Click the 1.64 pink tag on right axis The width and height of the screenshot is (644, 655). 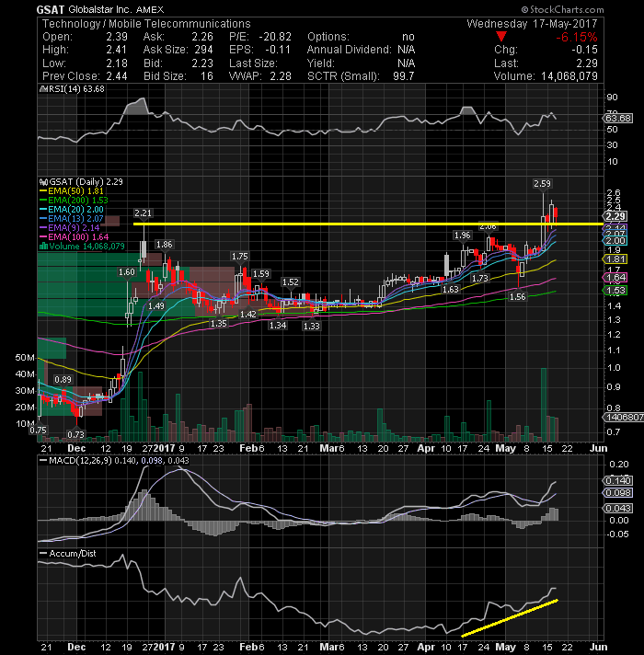(615, 278)
